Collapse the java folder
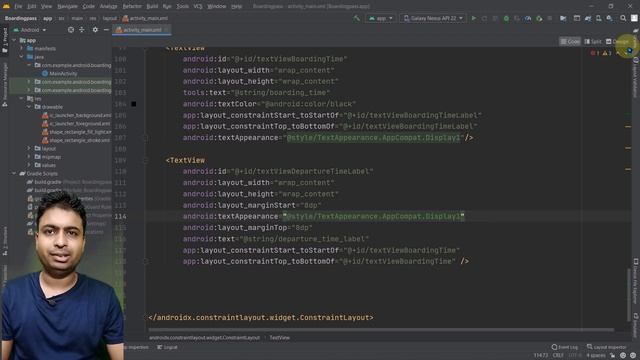Image resolution: width=640 pixels, height=360 pixels. point(22,57)
